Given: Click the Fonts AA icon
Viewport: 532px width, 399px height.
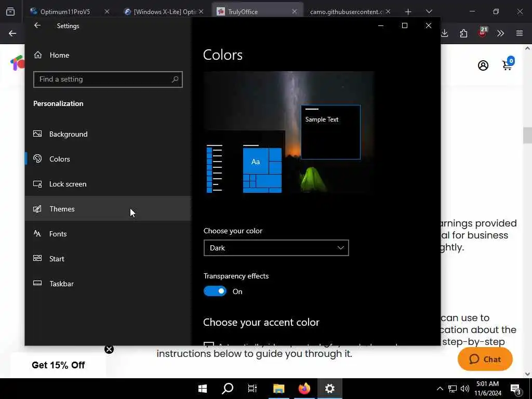Looking at the screenshot, I should click(37, 233).
